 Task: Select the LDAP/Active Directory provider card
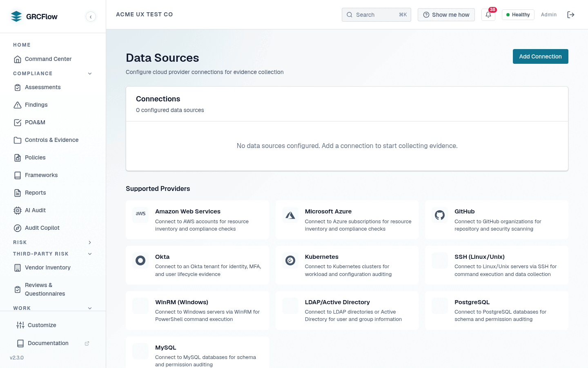pyautogui.click(x=347, y=310)
